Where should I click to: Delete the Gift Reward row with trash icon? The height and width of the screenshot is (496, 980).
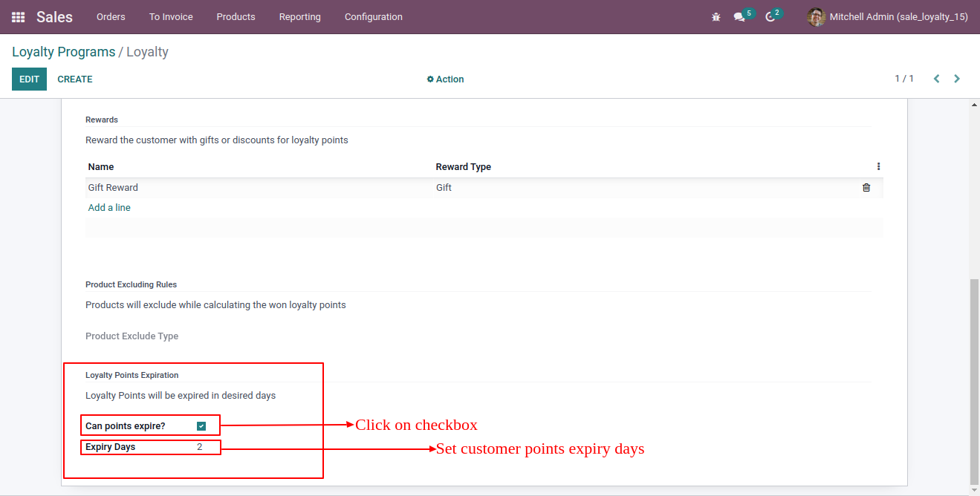coord(866,187)
